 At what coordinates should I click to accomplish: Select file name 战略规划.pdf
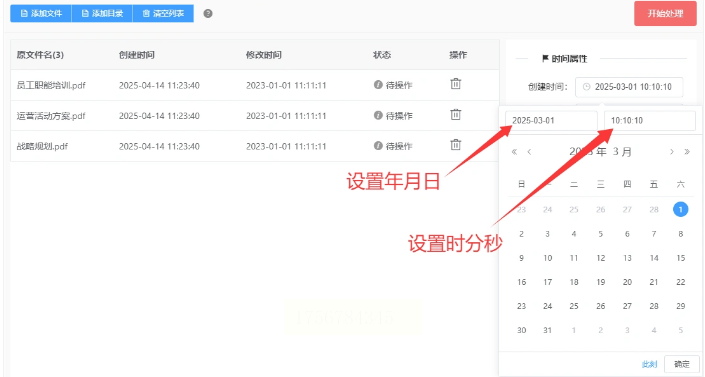click(42, 146)
